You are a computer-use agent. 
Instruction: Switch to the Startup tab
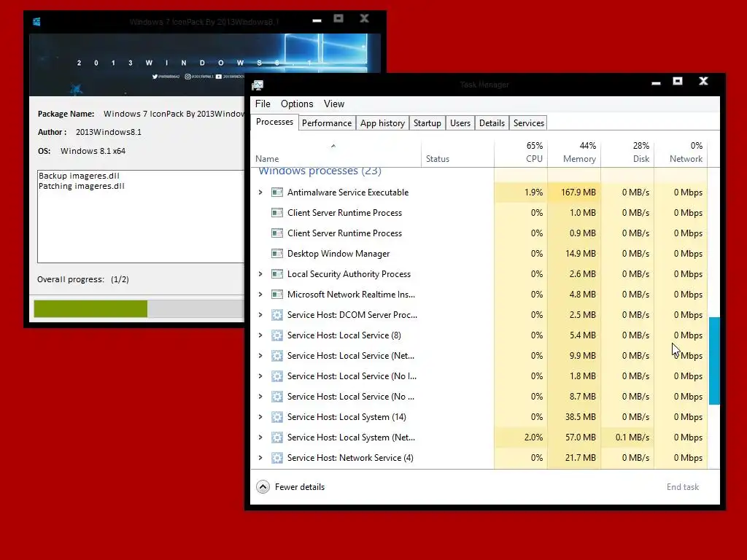(427, 123)
